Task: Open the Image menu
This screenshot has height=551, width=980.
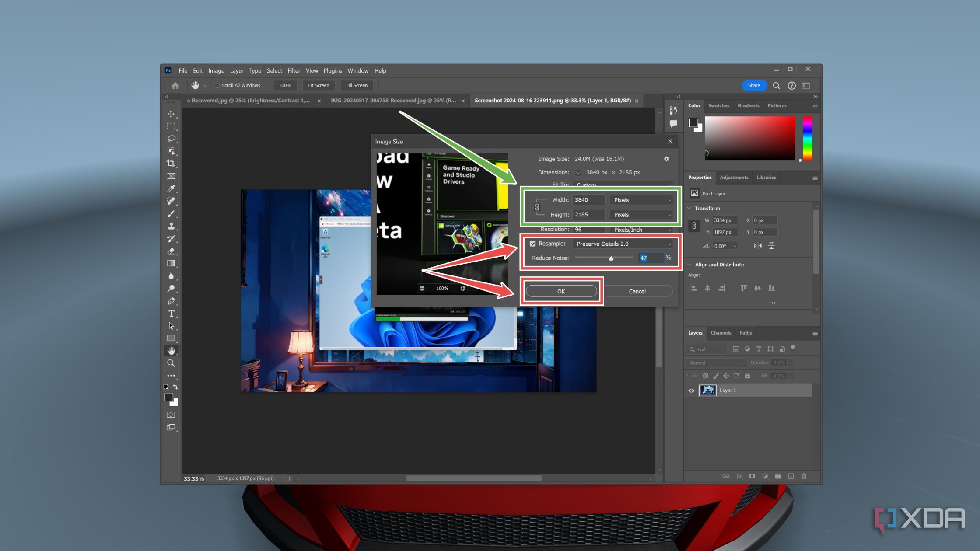Action: point(216,70)
